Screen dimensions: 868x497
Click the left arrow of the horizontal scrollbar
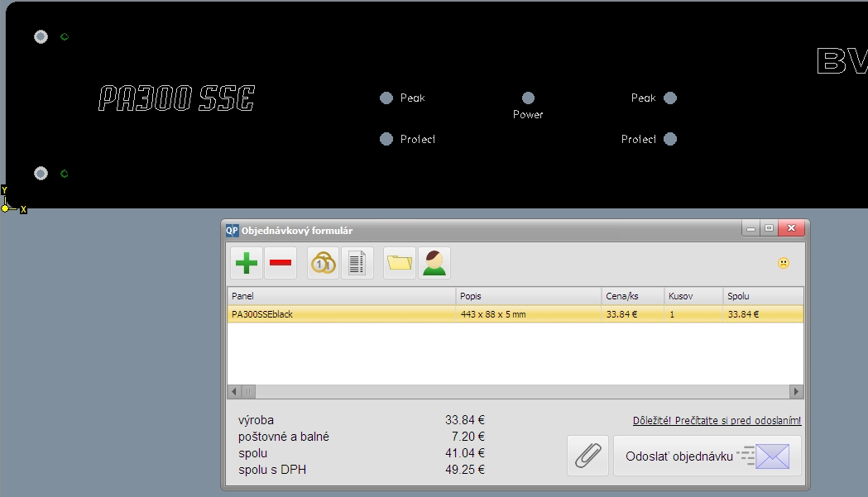click(x=234, y=392)
